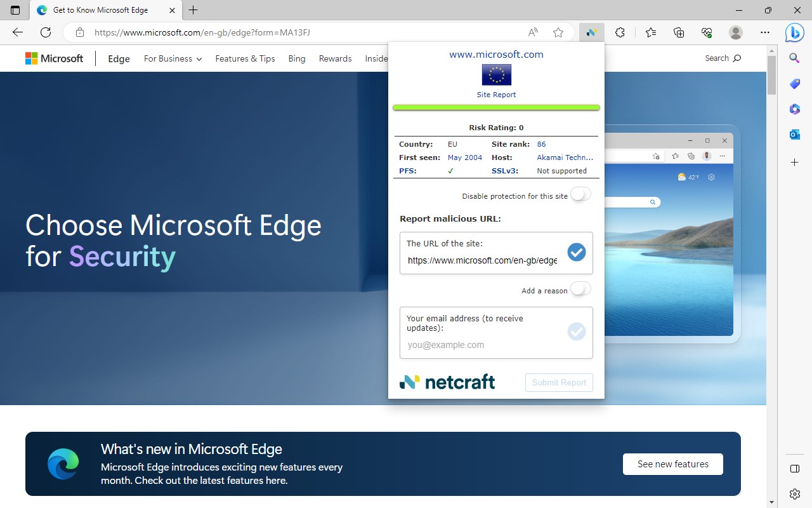Open Features & Tips menu item
Viewport: 812px width, 508px height.
pos(245,58)
